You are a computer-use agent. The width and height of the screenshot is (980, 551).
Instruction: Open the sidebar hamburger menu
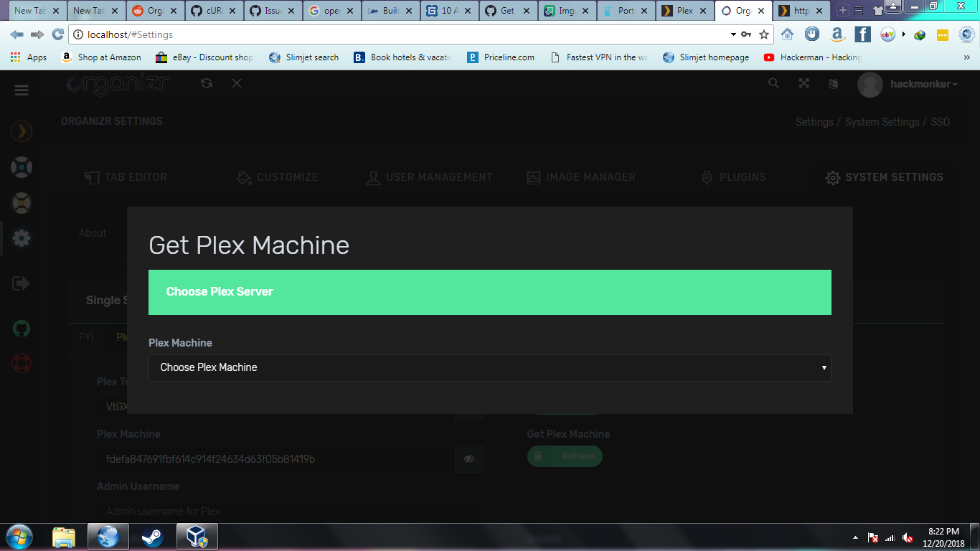(21, 90)
